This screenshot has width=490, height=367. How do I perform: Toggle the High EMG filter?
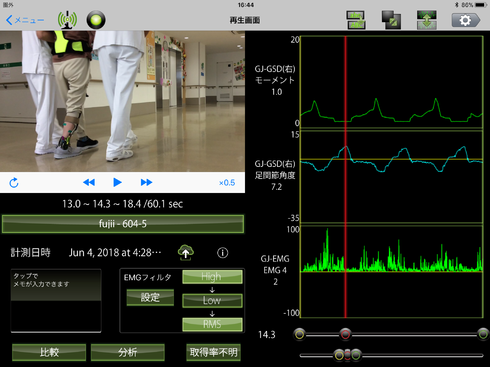pyautogui.click(x=212, y=277)
